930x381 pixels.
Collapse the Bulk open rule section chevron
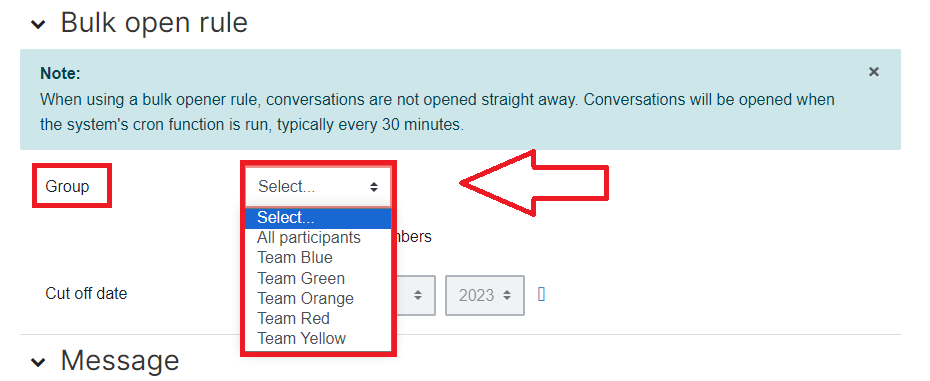[x=39, y=25]
